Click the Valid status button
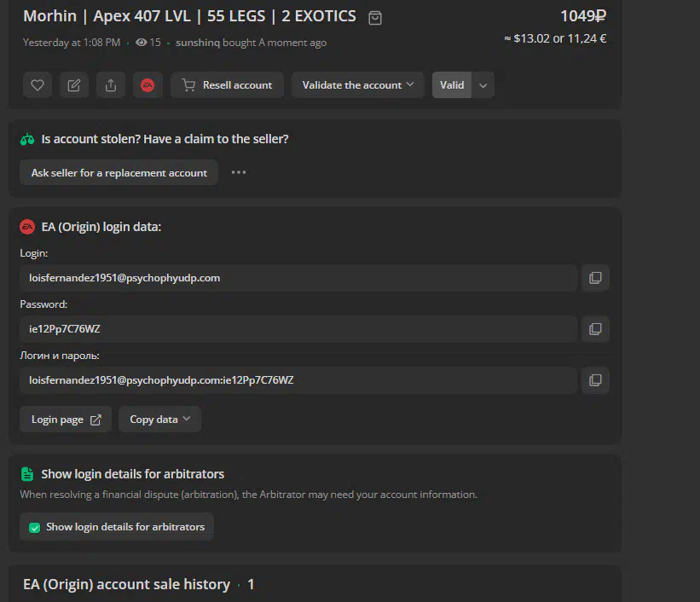The image size is (700, 602). click(x=452, y=85)
